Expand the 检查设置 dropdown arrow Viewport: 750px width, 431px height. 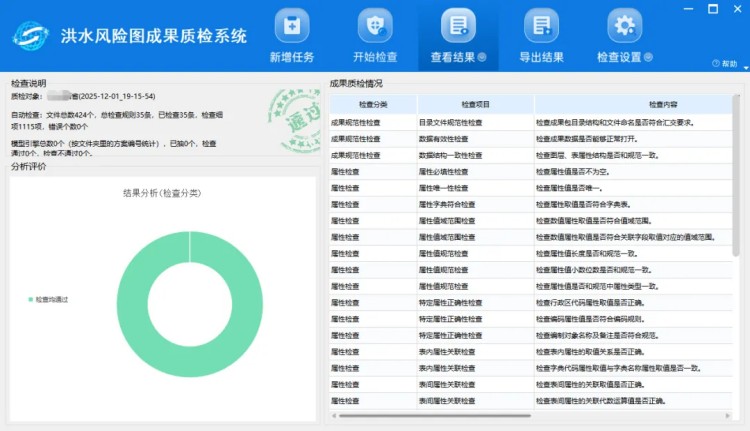(649, 58)
